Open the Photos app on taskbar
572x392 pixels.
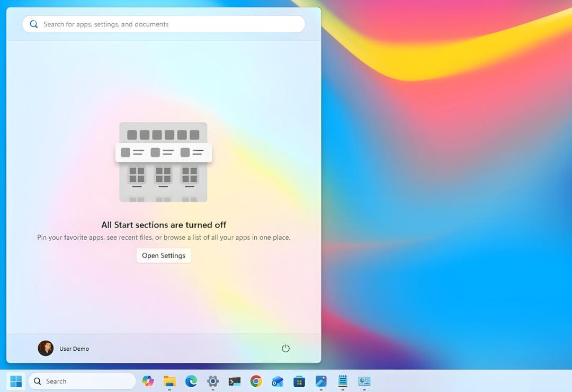(321, 381)
